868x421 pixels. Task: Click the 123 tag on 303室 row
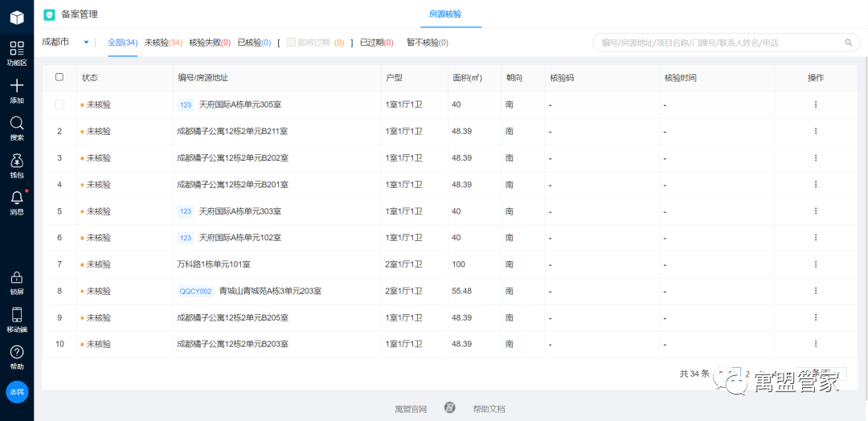186,211
